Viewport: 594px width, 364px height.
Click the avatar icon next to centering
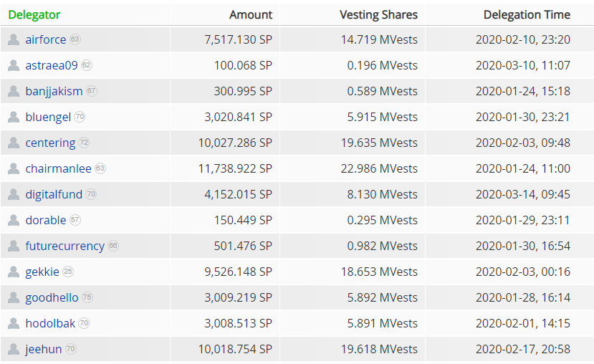(x=14, y=143)
